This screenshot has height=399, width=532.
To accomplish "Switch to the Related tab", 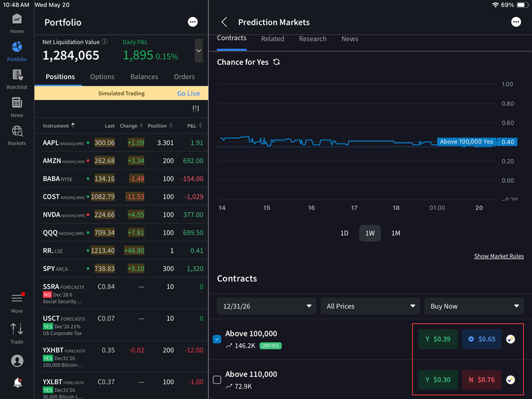I will [273, 38].
